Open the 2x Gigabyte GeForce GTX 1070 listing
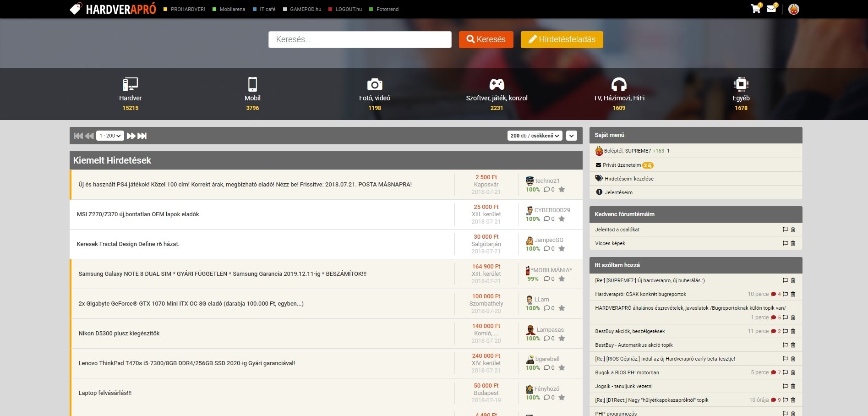This screenshot has width=868, height=416. click(x=191, y=304)
